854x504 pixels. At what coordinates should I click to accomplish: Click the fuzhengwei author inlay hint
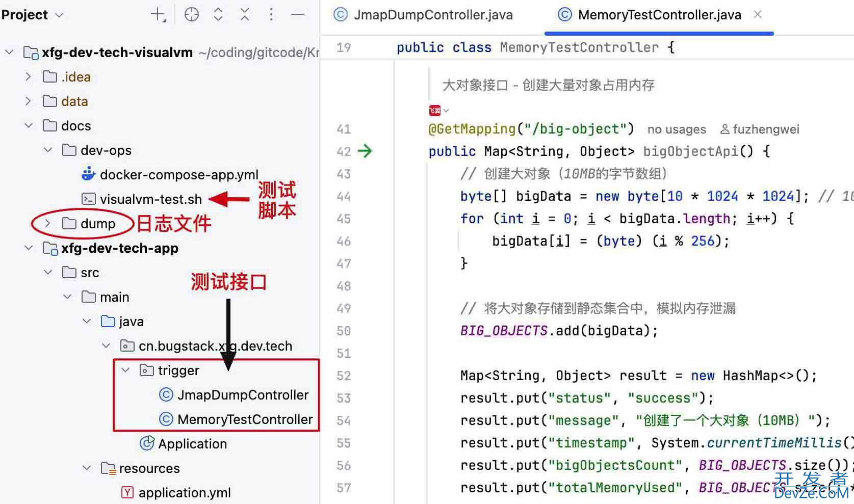(760, 129)
